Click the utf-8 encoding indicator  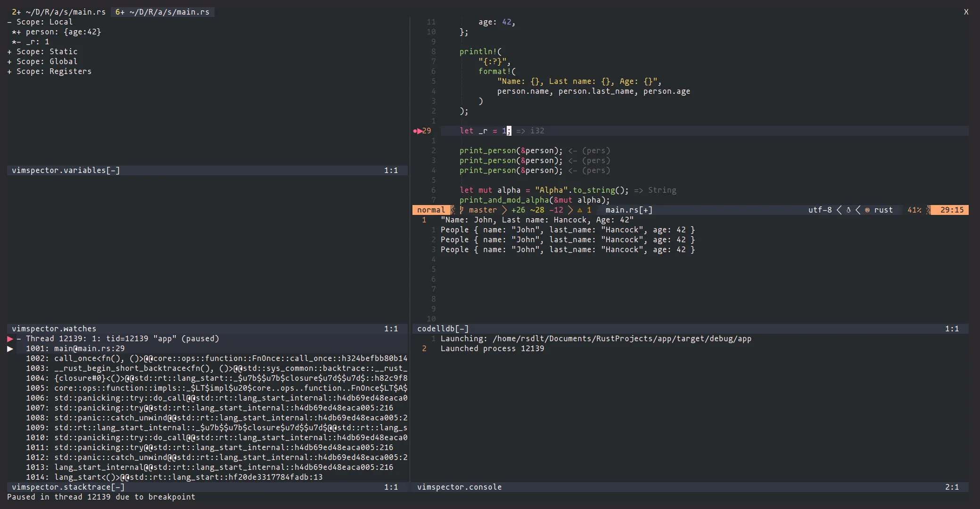pyautogui.click(x=820, y=210)
